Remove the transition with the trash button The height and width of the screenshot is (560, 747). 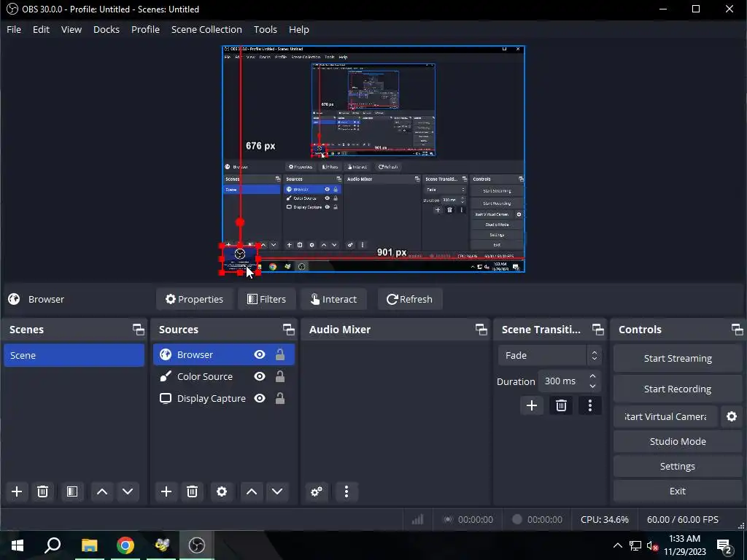coord(561,405)
